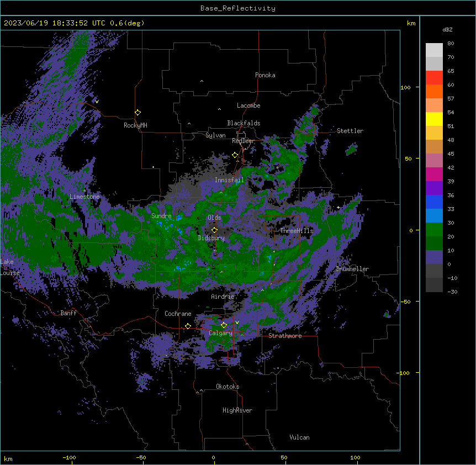This screenshot has width=476, height=465.
Task: Pick the orange 57-60 dBZ legend swatch
Action: point(434,92)
